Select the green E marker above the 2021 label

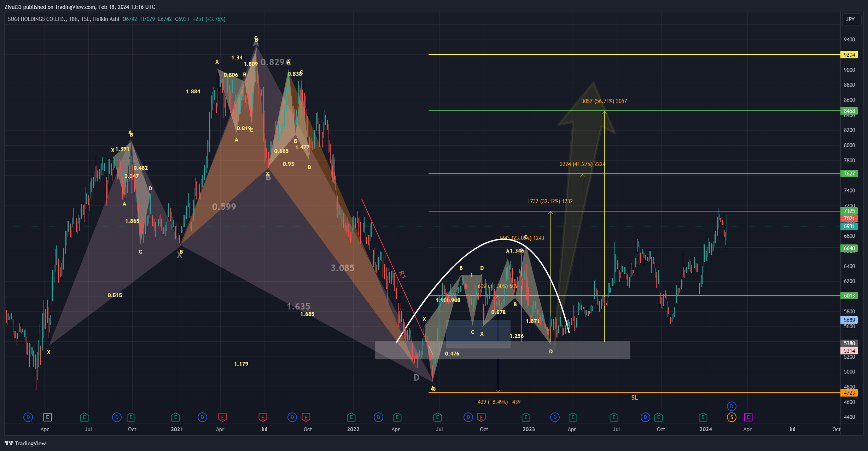tap(175, 417)
